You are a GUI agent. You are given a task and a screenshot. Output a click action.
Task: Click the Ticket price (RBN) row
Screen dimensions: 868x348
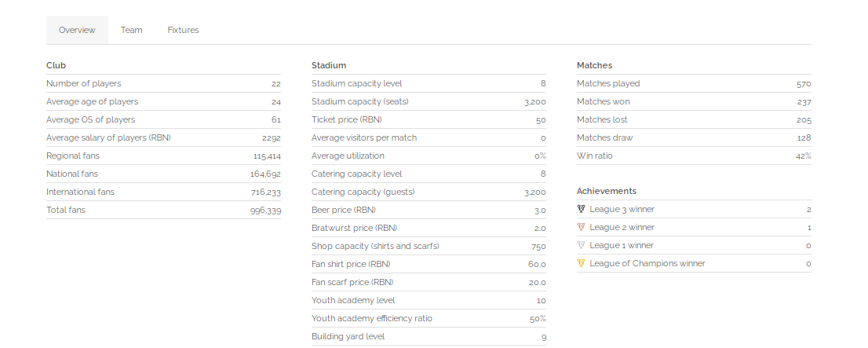429,119
